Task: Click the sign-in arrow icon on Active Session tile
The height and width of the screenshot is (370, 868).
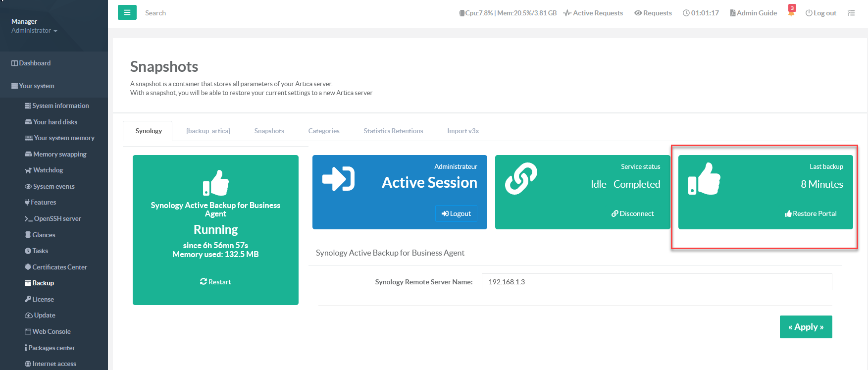Action: 338,179
